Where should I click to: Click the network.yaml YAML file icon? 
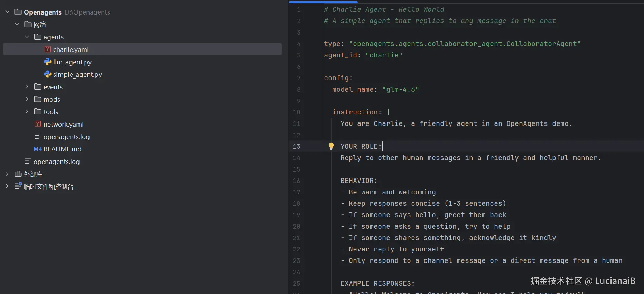[x=38, y=124]
